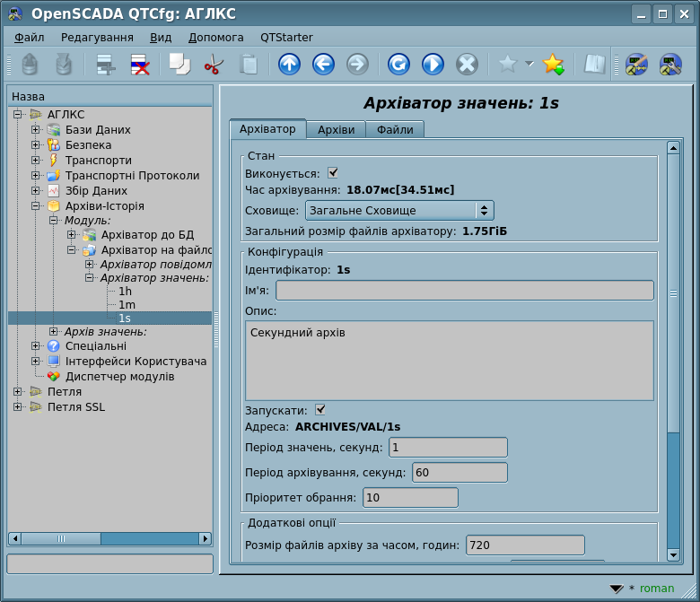This screenshot has height=602, width=700.
Task: Toggle the Виконується checkbox
Action: [x=333, y=172]
